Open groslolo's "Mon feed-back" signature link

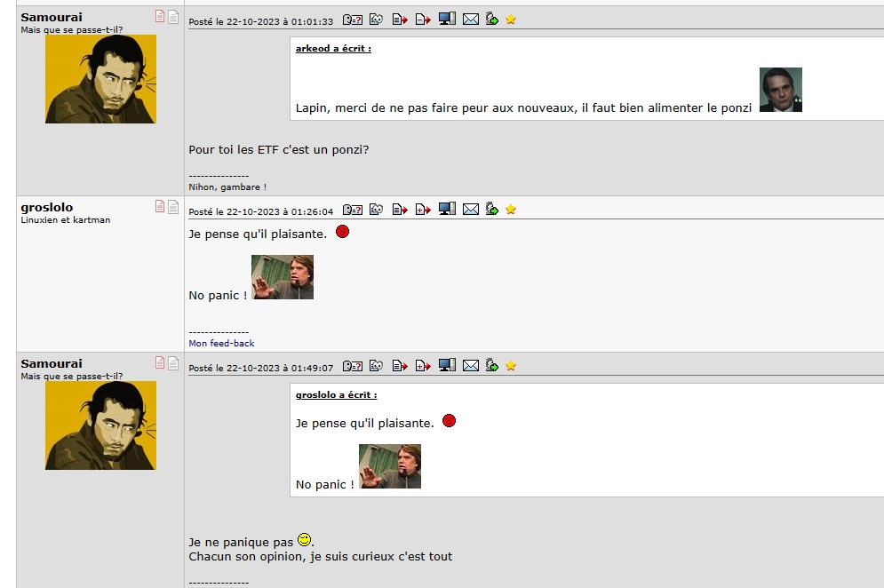pyautogui.click(x=221, y=344)
